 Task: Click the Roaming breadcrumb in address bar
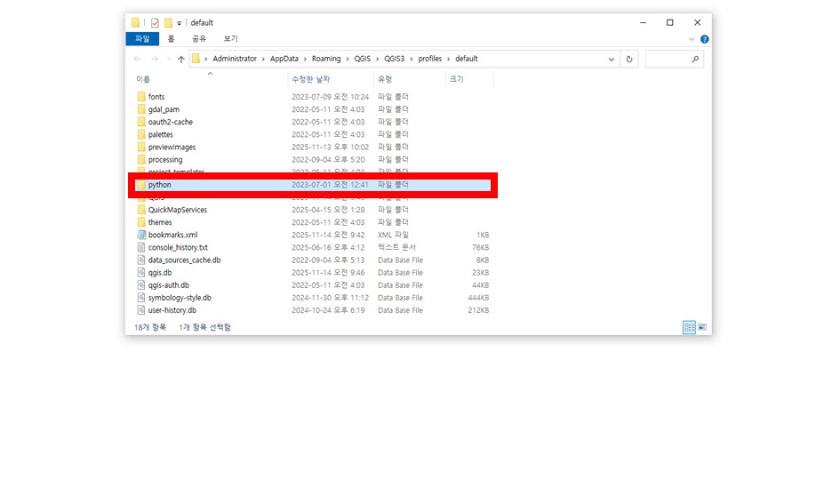click(325, 59)
